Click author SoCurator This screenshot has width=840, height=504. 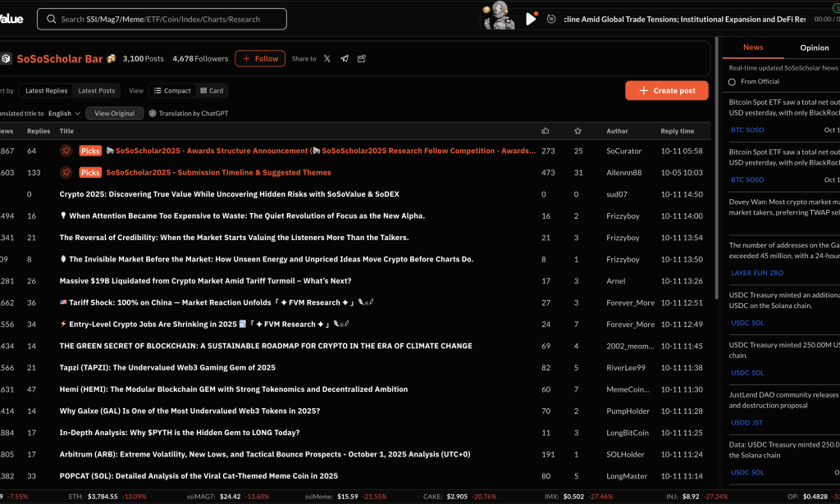623,151
